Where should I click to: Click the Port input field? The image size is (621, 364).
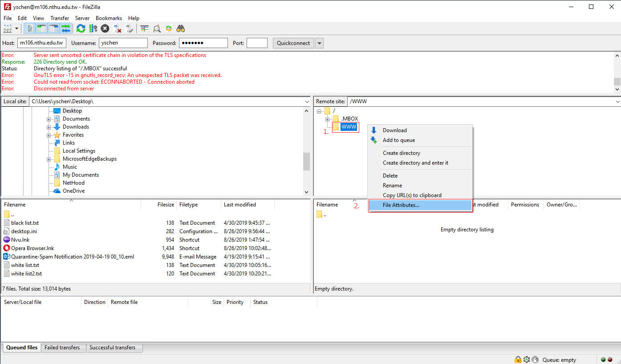coord(257,43)
